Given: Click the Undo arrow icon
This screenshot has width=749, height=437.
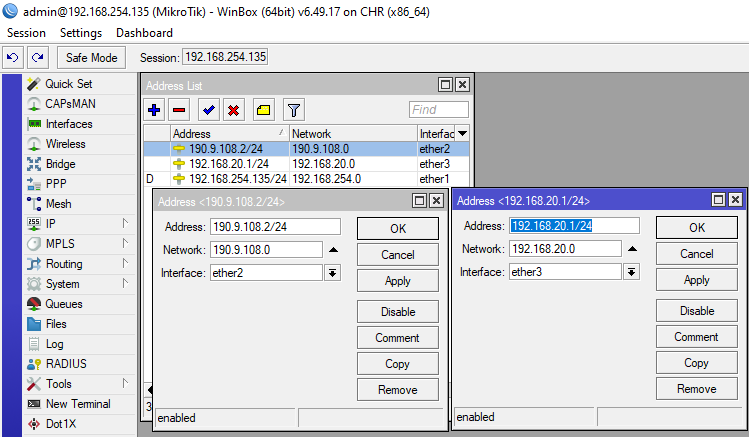Looking at the screenshot, I should click(x=12, y=58).
